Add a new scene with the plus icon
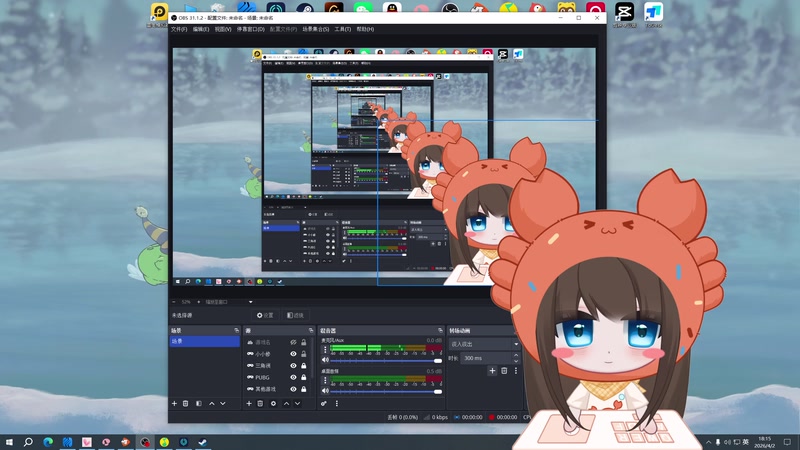The image size is (800, 450). 174,404
